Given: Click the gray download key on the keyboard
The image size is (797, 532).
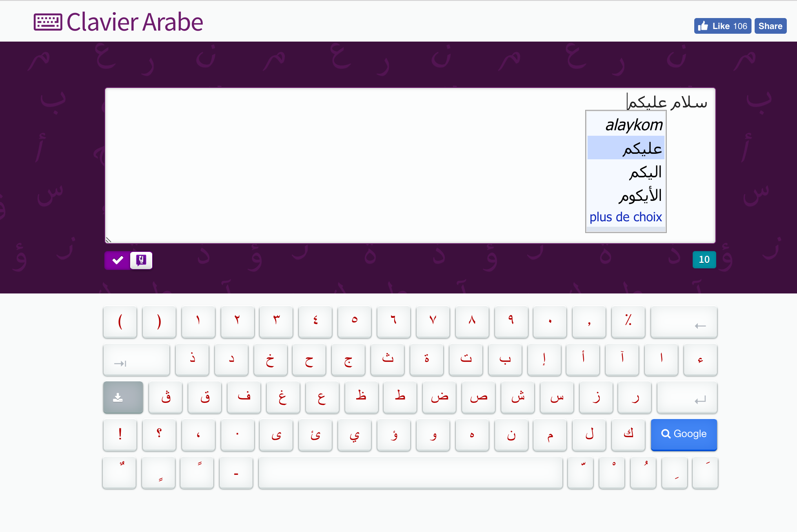Looking at the screenshot, I should pyautogui.click(x=123, y=397).
